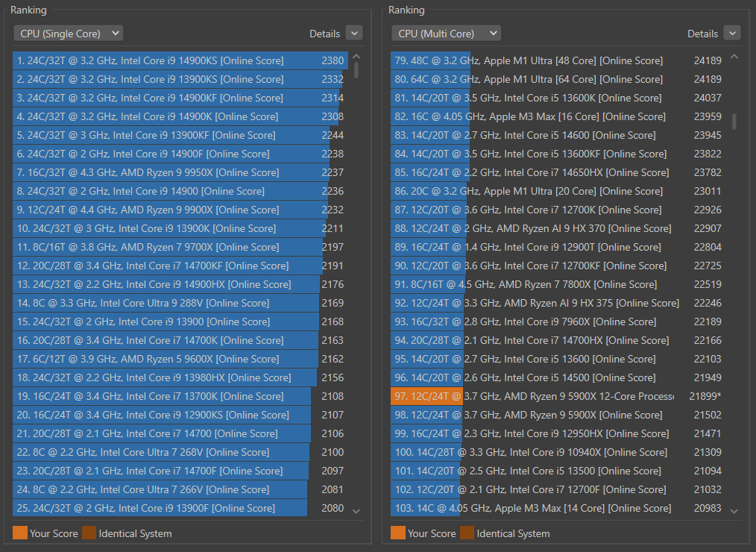The image size is (756, 552).
Task: Select row 19 Intel Core i7 13700K
Action: click(180, 396)
